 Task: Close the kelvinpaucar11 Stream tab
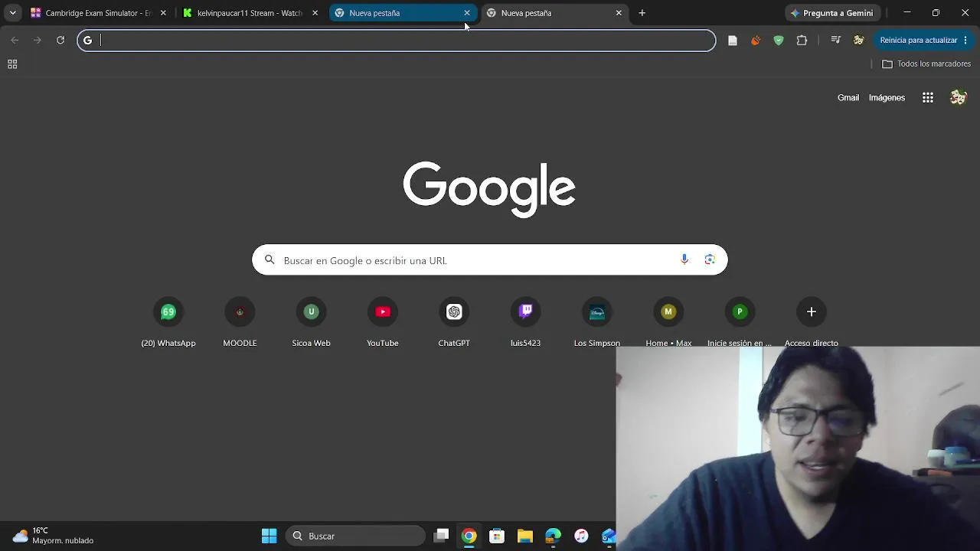coord(315,13)
